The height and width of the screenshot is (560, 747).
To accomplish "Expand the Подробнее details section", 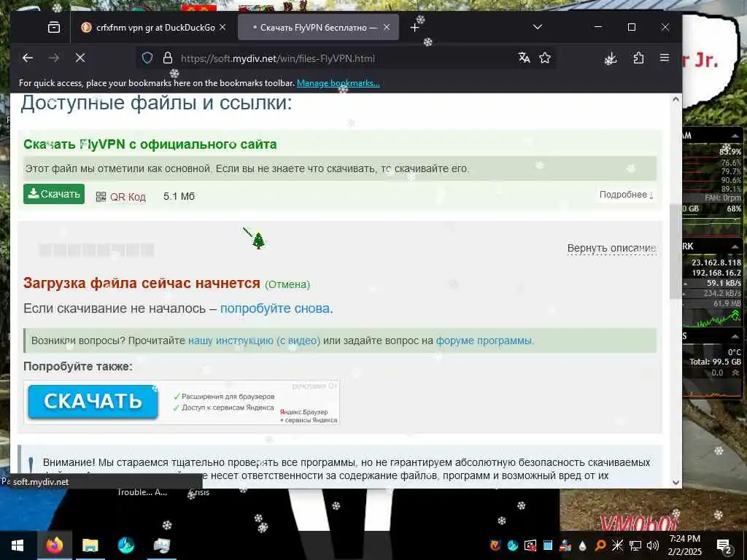I will pos(626,195).
